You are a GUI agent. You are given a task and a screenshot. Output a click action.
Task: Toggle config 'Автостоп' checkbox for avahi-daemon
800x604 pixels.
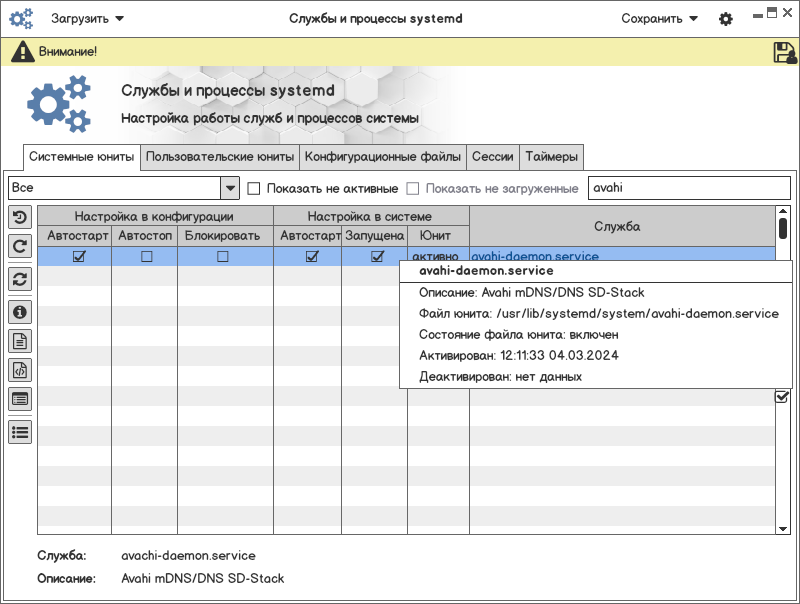coord(146,257)
